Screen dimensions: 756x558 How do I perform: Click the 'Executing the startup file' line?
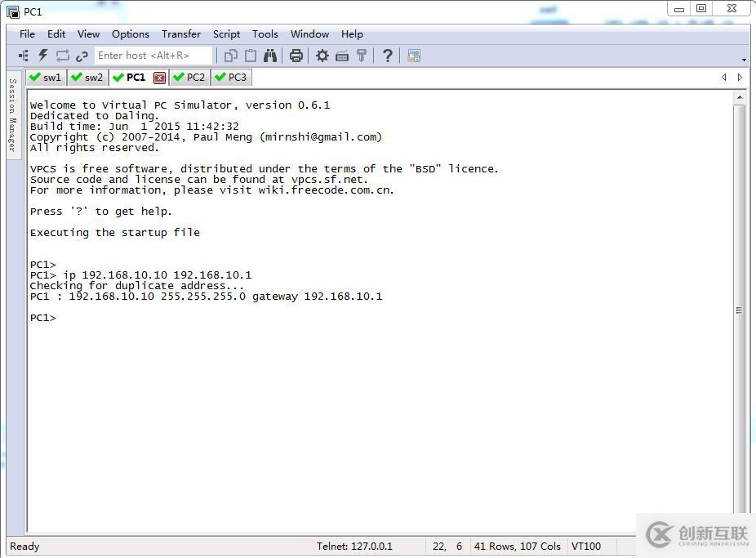[115, 233]
